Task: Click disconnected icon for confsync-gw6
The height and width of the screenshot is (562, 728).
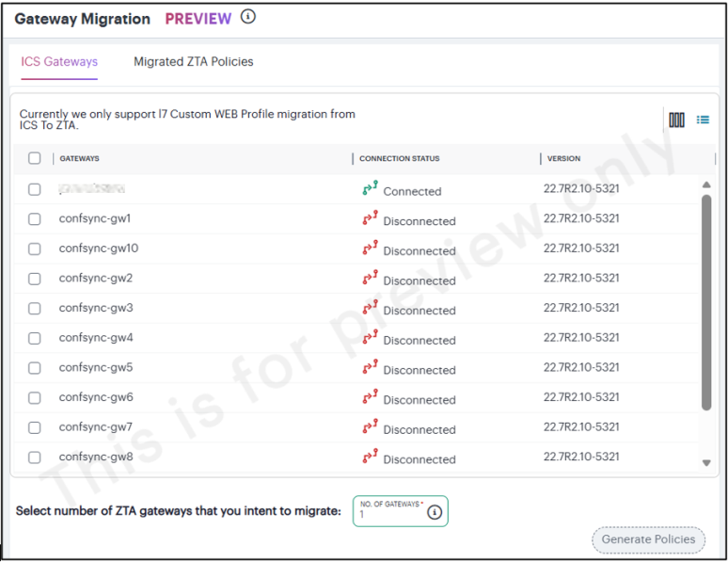Action: coord(370,396)
